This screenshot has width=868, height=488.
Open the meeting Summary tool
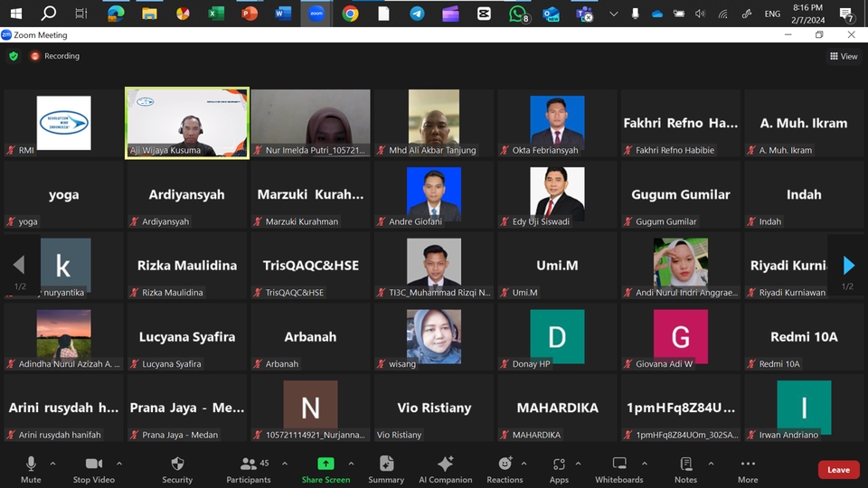[x=386, y=465]
